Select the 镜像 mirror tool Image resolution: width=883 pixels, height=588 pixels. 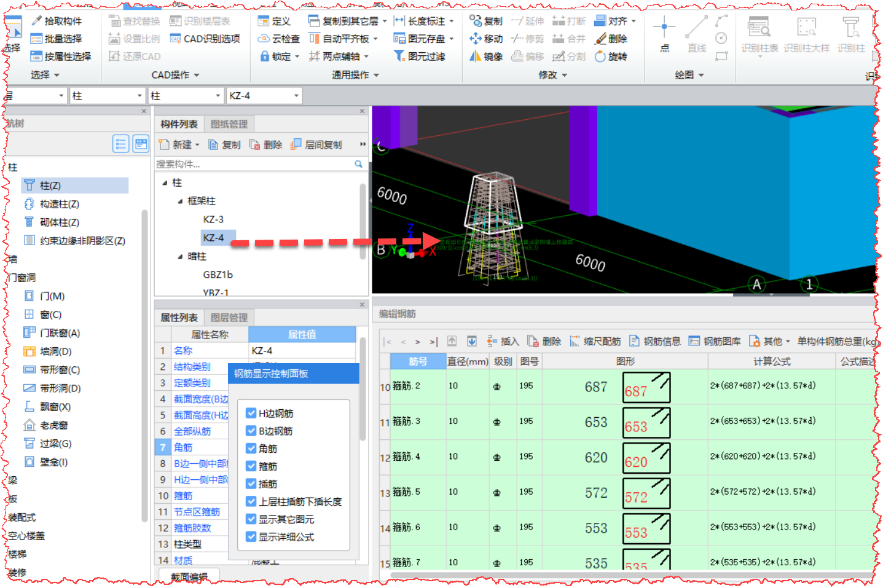(486, 57)
